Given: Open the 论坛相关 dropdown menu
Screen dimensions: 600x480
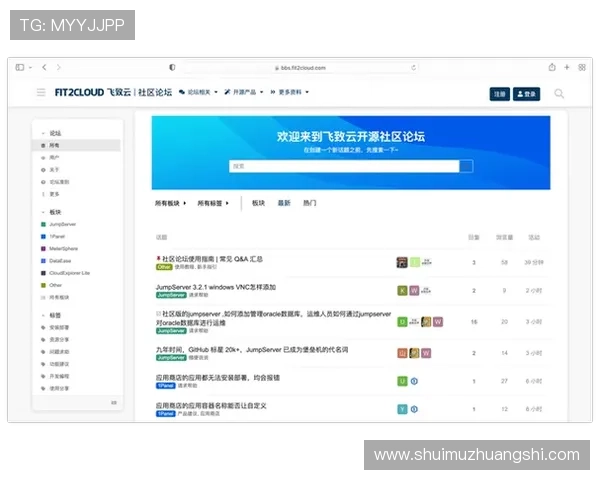Looking at the screenshot, I should 199,92.
